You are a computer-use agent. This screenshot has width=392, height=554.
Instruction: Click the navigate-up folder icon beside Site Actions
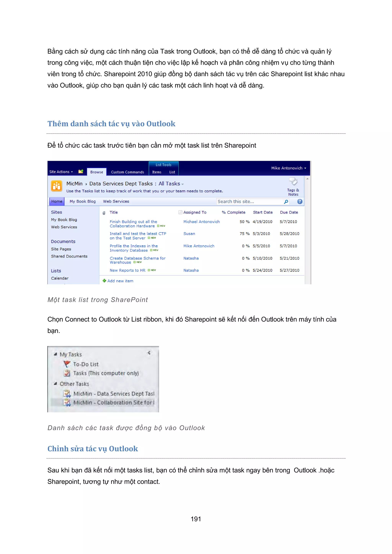pos(81,171)
